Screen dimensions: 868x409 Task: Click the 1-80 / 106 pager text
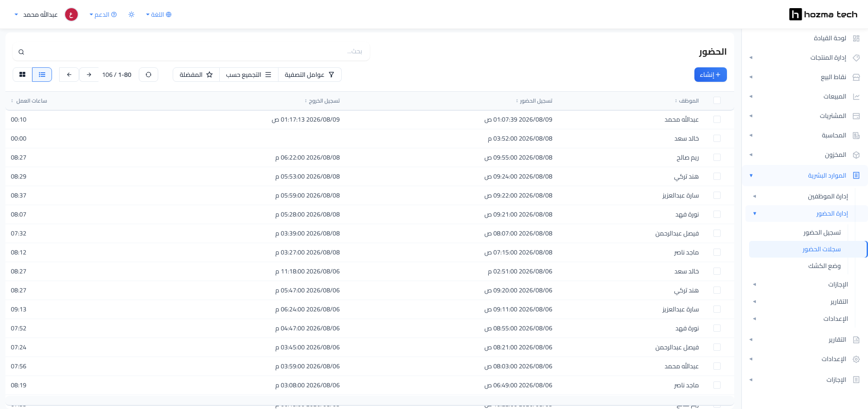point(117,75)
